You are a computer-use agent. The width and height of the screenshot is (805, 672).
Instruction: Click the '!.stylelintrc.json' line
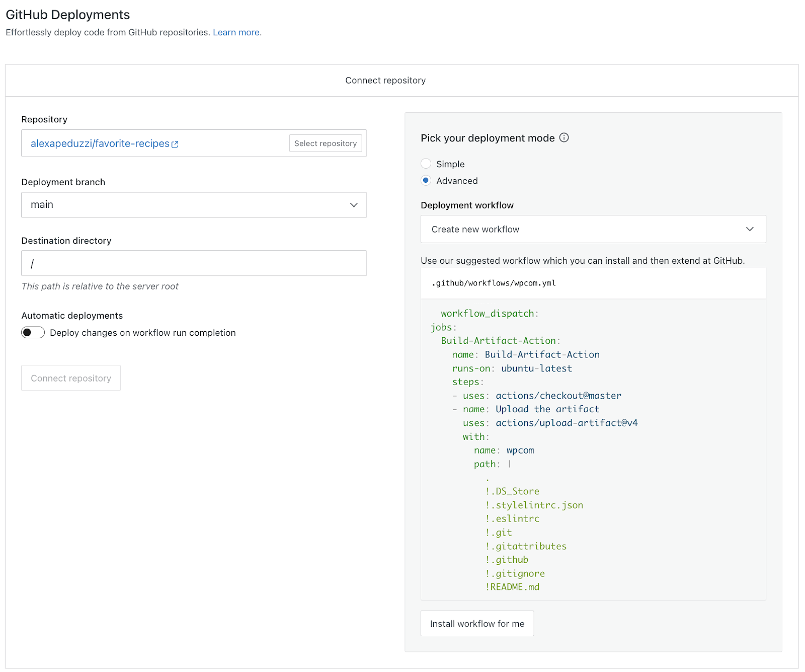tap(534, 505)
